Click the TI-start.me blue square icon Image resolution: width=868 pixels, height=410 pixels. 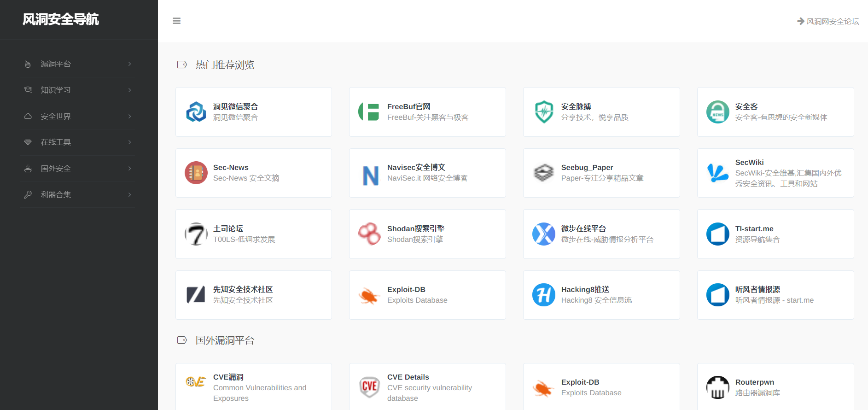pyautogui.click(x=718, y=234)
